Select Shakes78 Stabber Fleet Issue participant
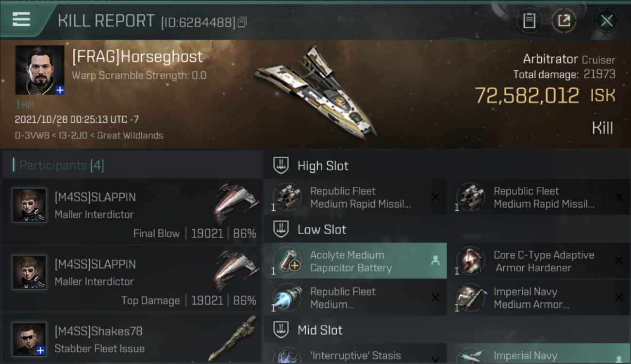Viewport: 631px width, 364px height. [x=132, y=339]
